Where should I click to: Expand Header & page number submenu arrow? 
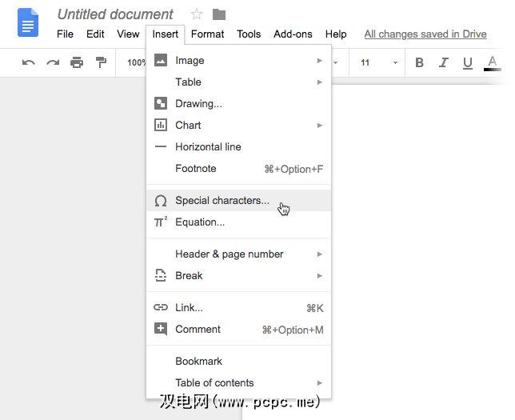(319, 254)
